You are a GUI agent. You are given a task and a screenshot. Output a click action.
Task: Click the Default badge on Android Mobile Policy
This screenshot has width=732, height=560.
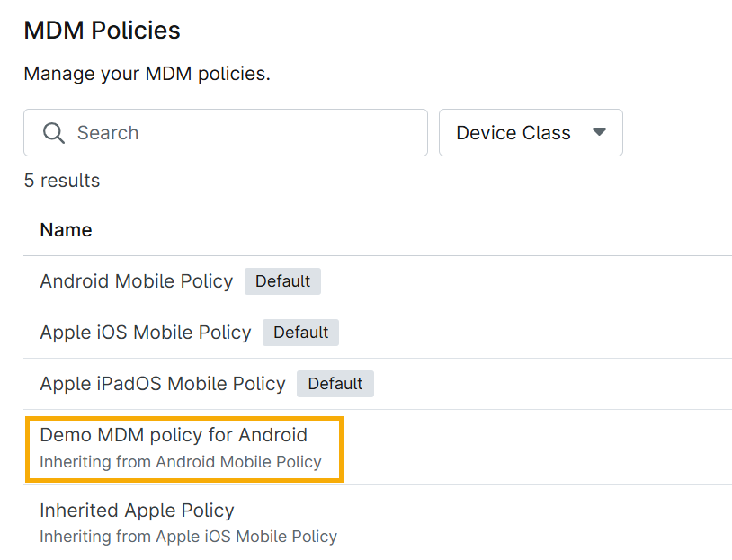(x=282, y=281)
